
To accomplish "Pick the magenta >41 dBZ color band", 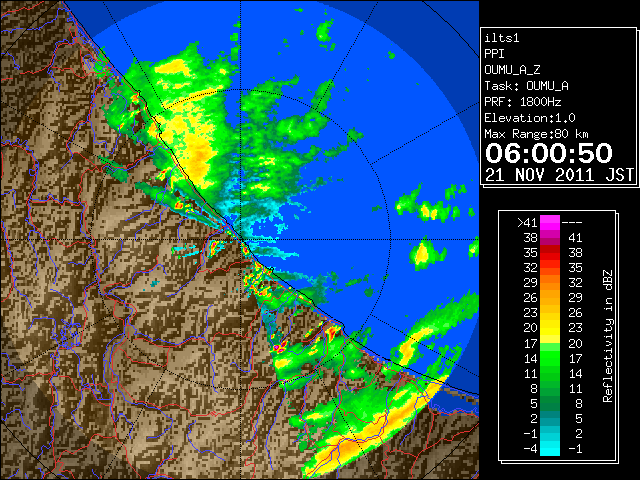I will click(x=550, y=223).
